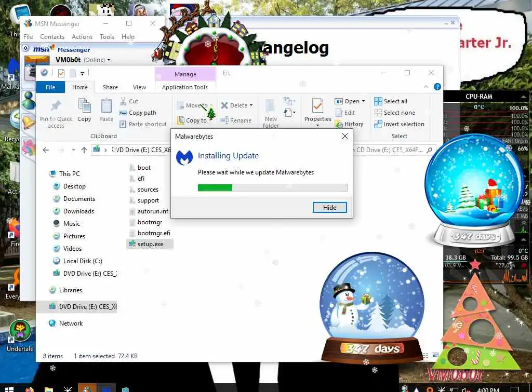Open Tools menu in MSN Messenger
532x392 pixels.
[107, 37]
